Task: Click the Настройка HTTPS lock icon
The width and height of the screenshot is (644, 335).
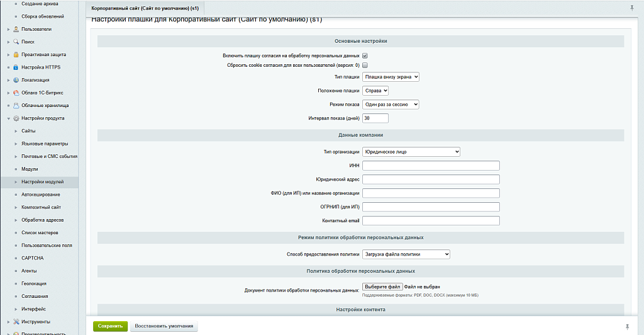Action: tap(16, 67)
